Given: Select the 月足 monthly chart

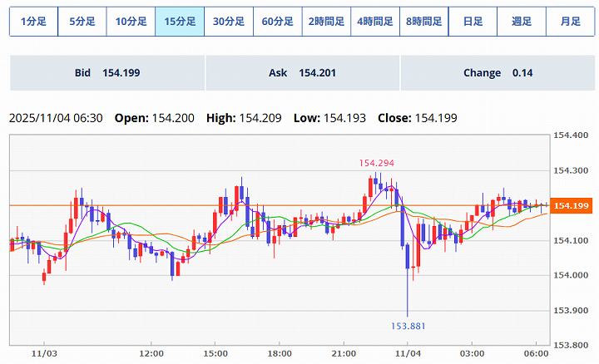Looking at the screenshot, I should [x=571, y=22].
